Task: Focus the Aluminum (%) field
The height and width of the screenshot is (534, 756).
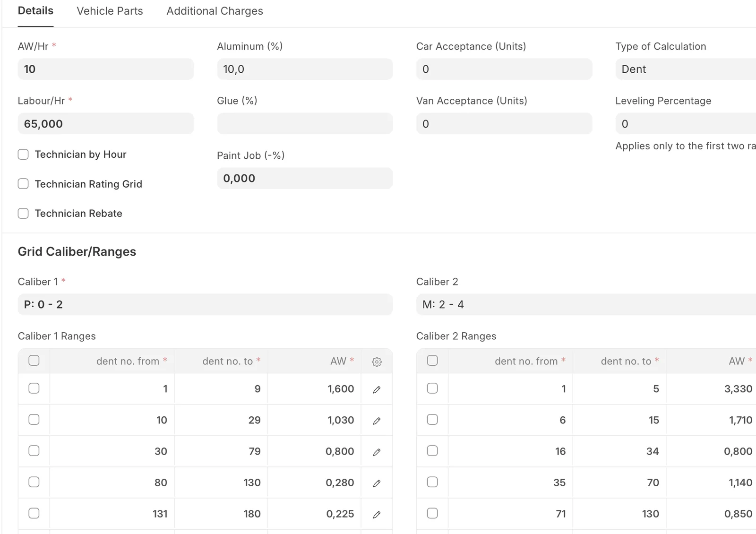Action: click(305, 69)
